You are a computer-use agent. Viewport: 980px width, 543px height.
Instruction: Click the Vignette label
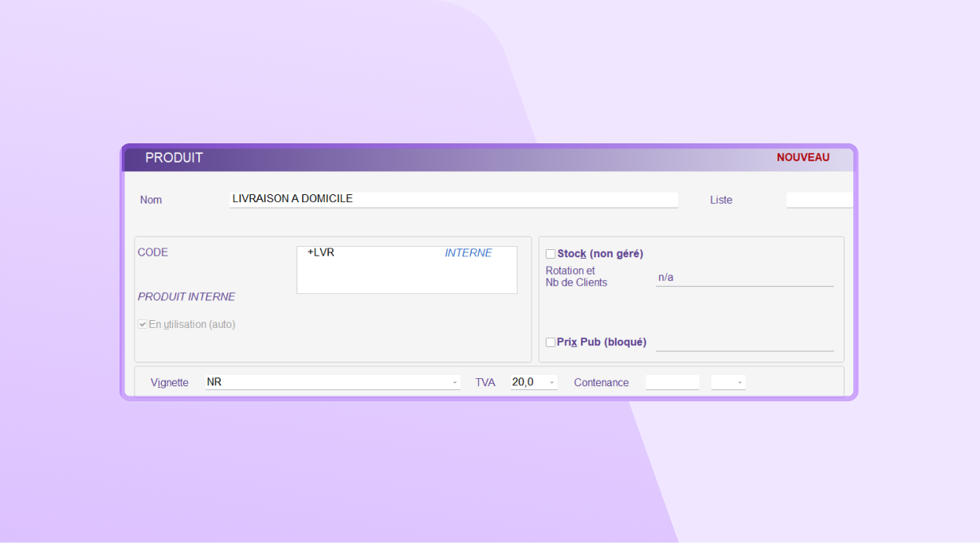click(x=169, y=383)
